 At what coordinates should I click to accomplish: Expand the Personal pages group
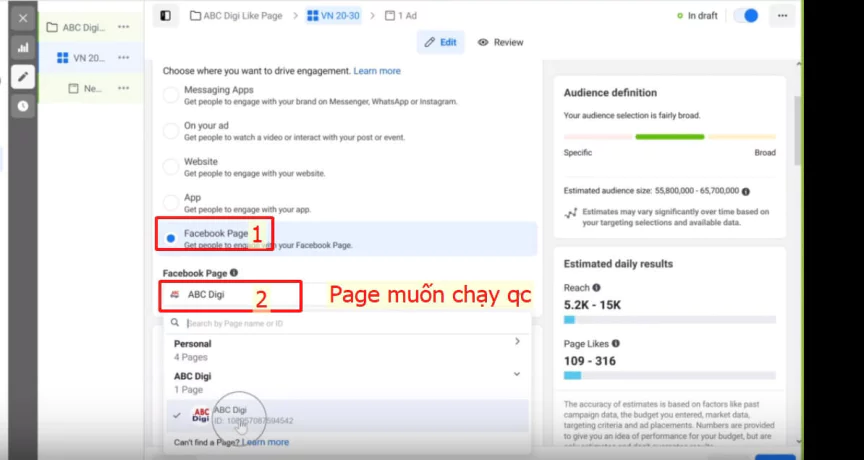pyautogui.click(x=517, y=342)
